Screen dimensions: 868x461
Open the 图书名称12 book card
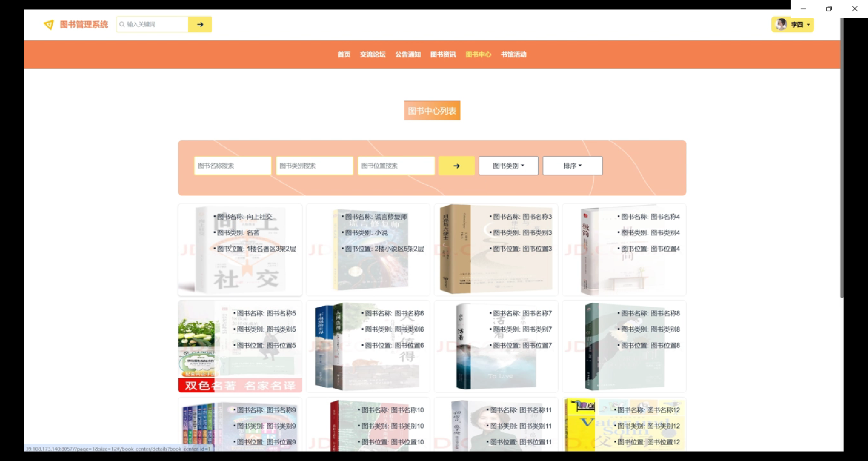(x=624, y=424)
